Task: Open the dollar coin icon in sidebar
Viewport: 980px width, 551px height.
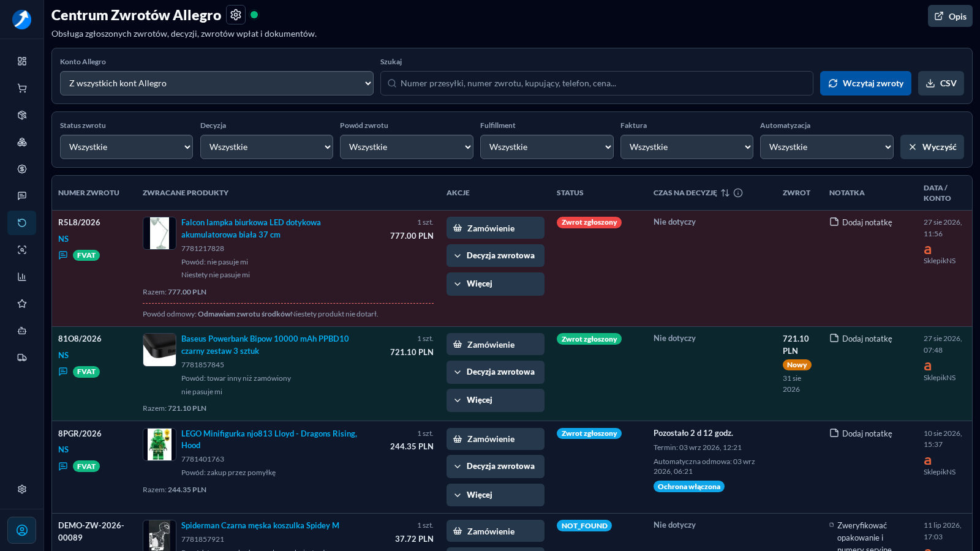Action: 22,169
